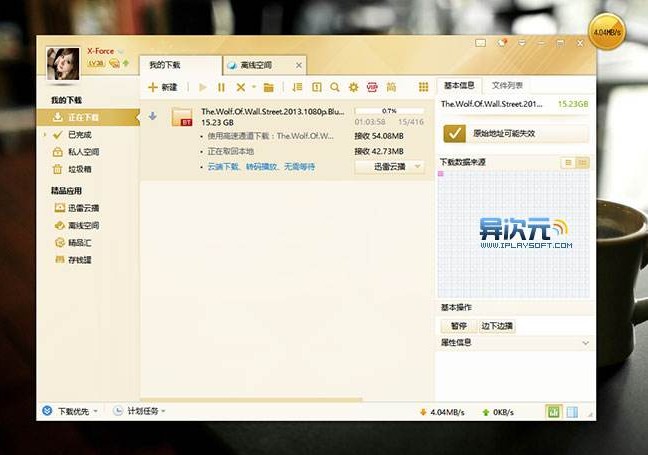
Task: Open settings gear icon in toolbar
Action: tap(353, 87)
